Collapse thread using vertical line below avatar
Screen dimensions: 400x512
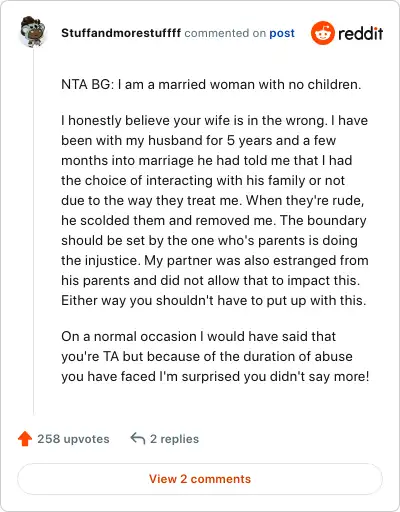click(x=33, y=232)
